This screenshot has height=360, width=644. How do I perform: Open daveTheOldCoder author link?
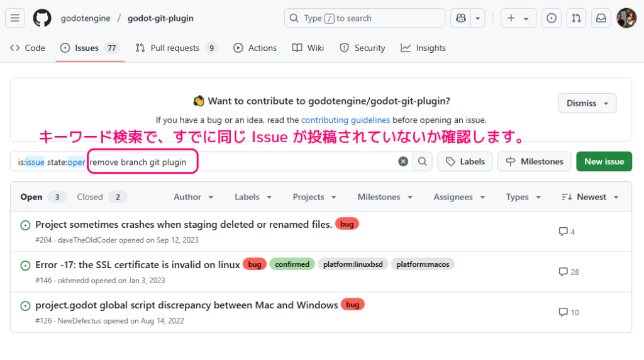point(87,240)
